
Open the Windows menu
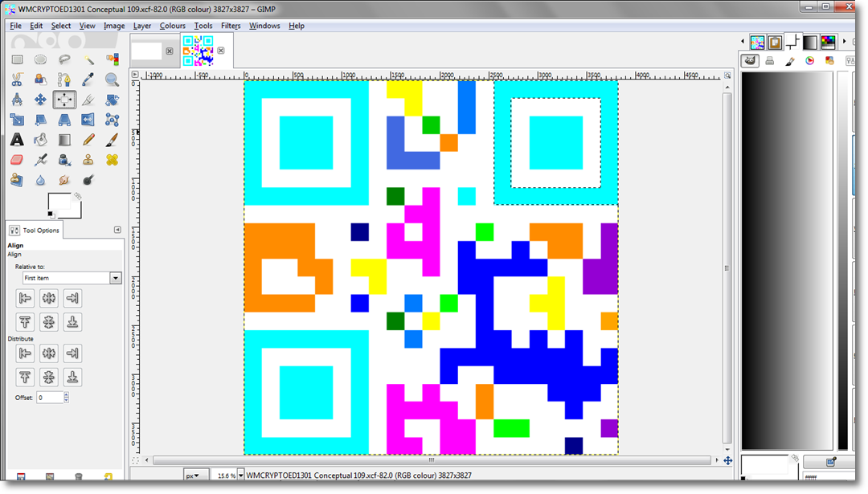pos(264,26)
